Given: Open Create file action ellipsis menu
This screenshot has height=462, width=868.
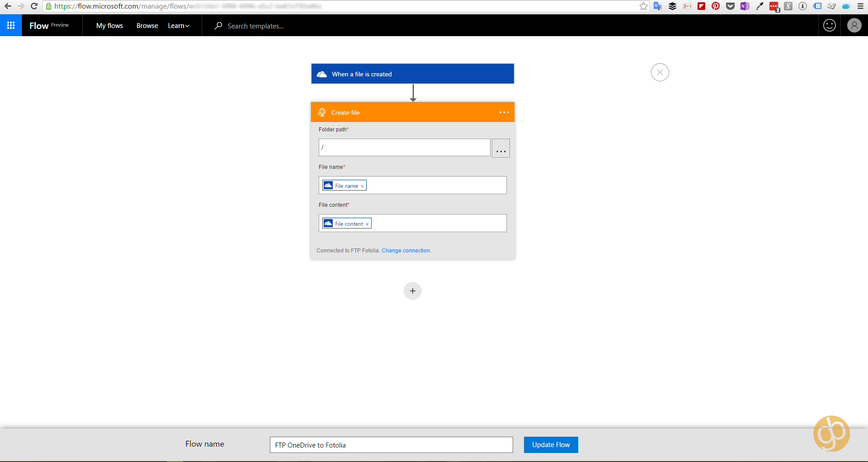Looking at the screenshot, I should tap(504, 112).
